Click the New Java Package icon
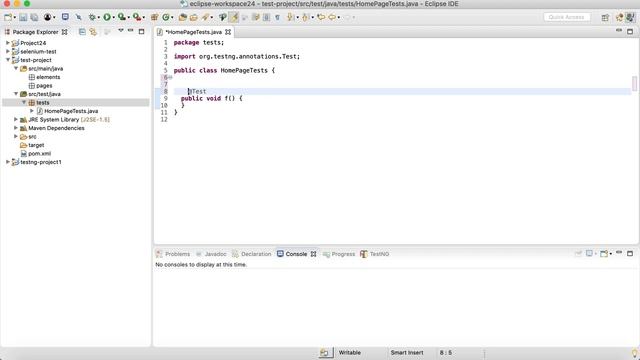The width and height of the screenshot is (640, 360). pos(154,17)
